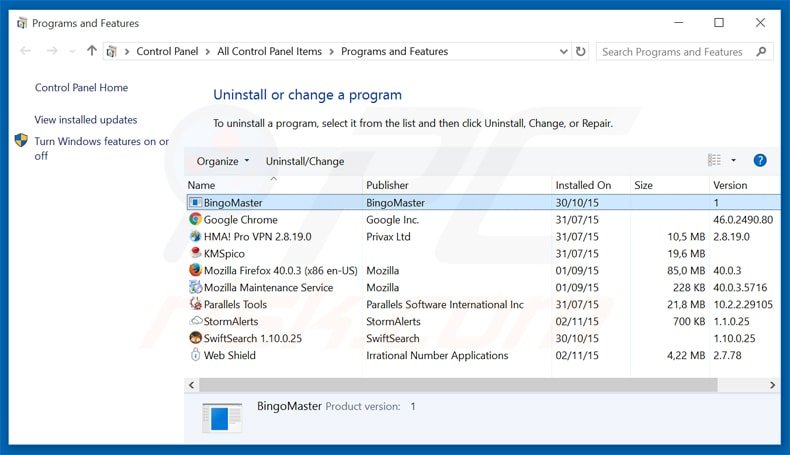Go up one folder level
790x455 pixels.
coord(92,52)
